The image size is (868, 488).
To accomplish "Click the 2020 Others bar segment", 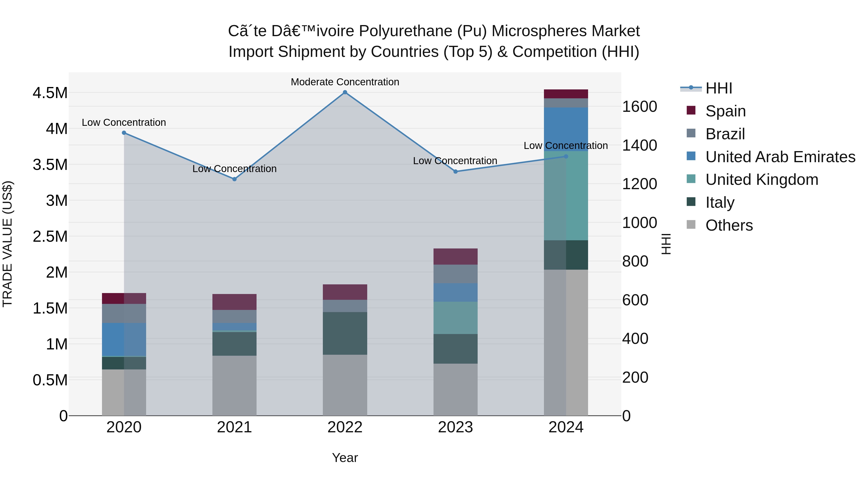I will 124,392.
